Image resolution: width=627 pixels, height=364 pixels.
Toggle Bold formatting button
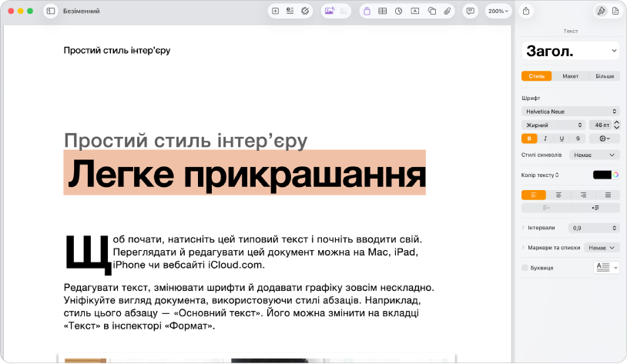point(529,139)
